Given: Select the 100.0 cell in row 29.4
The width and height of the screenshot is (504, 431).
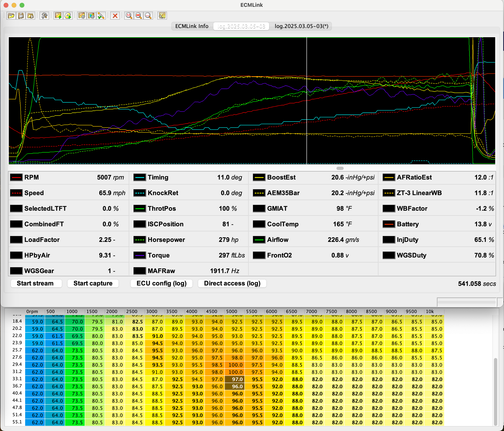Looking at the screenshot, I should pyautogui.click(x=235, y=365).
